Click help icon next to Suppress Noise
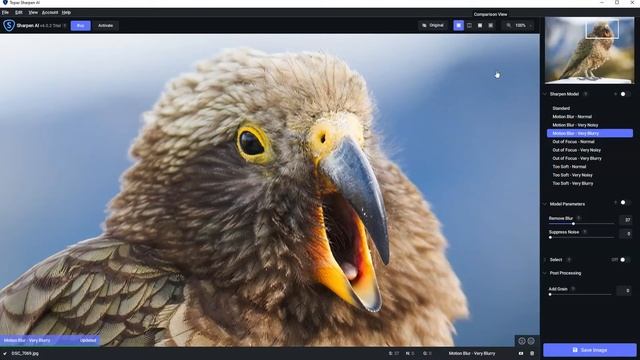Viewport: 640px width, 360px height. click(x=584, y=232)
